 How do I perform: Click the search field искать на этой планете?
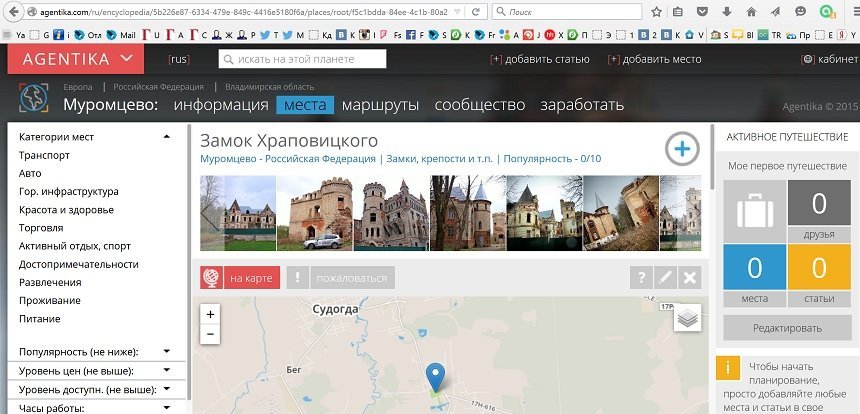coord(302,59)
